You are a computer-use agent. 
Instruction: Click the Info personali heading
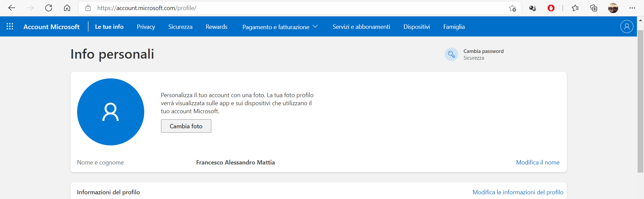112,54
